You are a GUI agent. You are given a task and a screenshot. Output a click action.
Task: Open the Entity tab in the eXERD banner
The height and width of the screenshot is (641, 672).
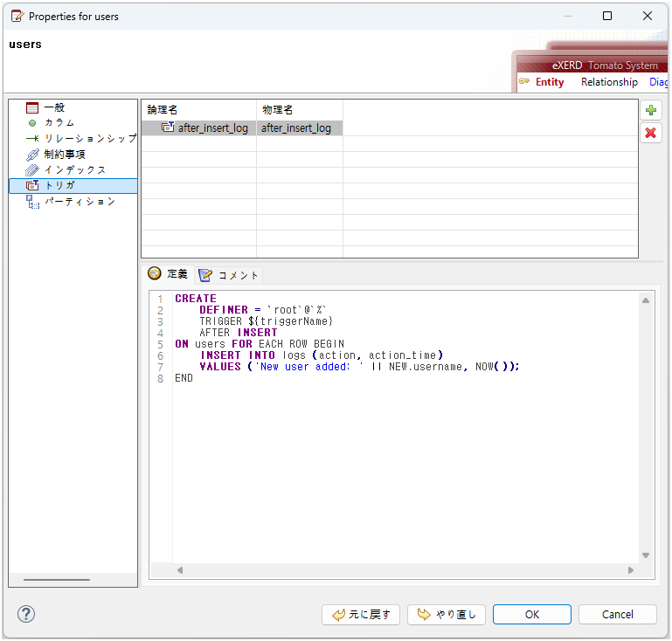[550, 82]
